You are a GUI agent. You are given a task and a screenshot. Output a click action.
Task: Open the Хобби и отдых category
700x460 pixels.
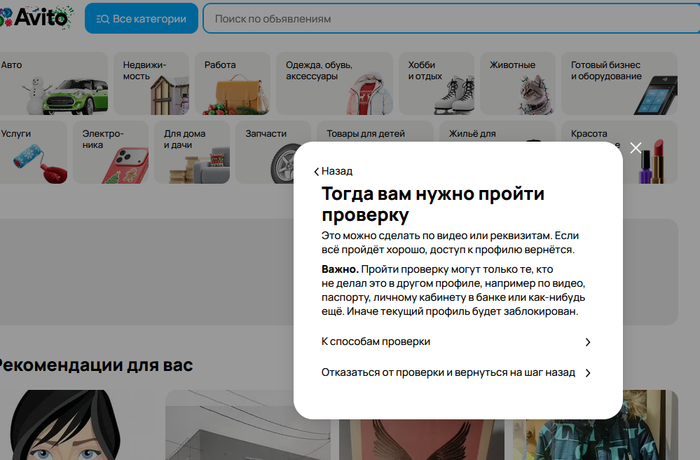coord(436,84)
